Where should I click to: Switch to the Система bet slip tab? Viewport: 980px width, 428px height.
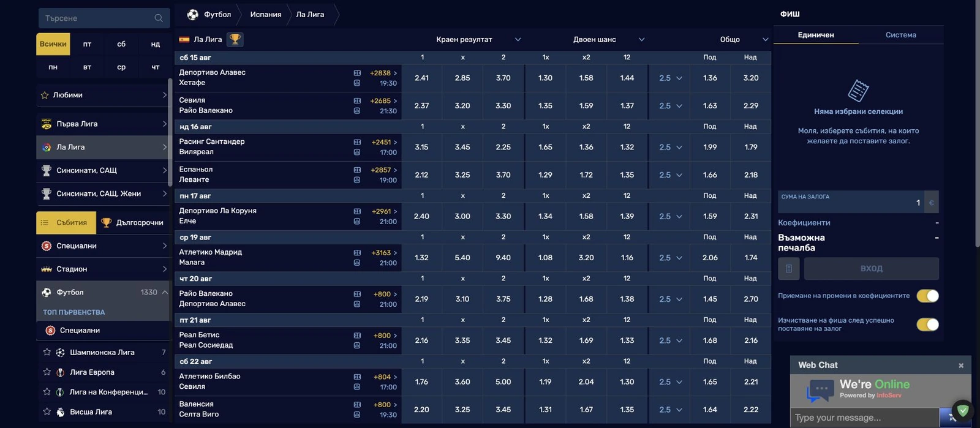coord(901,35)
